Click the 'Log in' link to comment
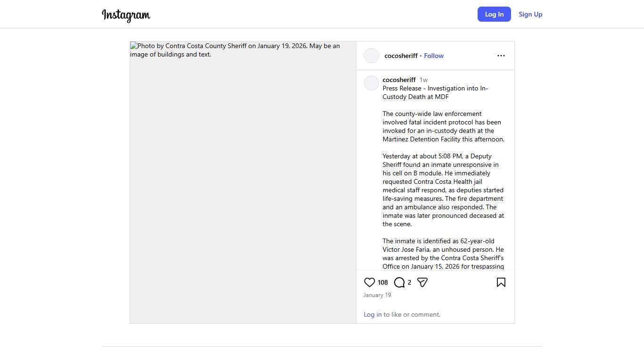 [372, 314]
